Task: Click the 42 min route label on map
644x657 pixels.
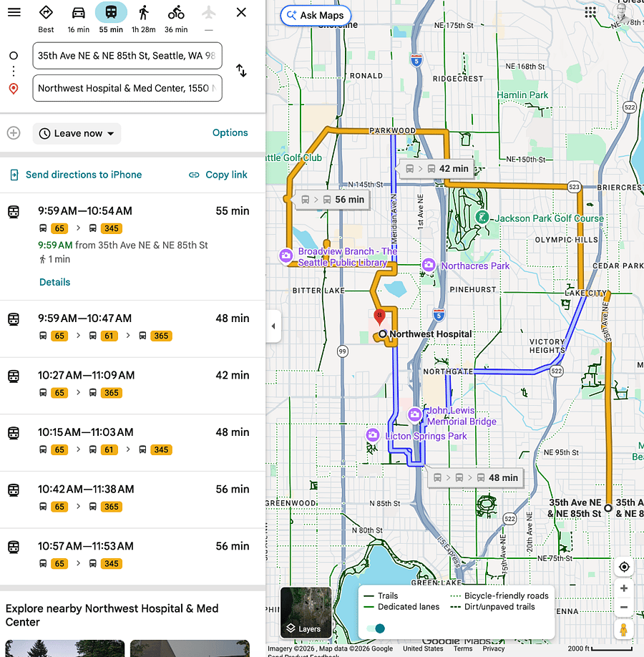Action: point(437,168)
